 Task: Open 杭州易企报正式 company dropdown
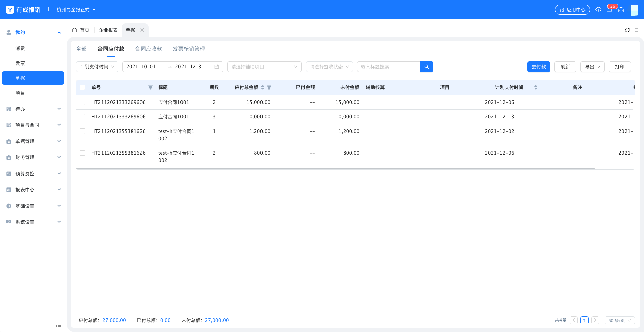tap(76, 10)
